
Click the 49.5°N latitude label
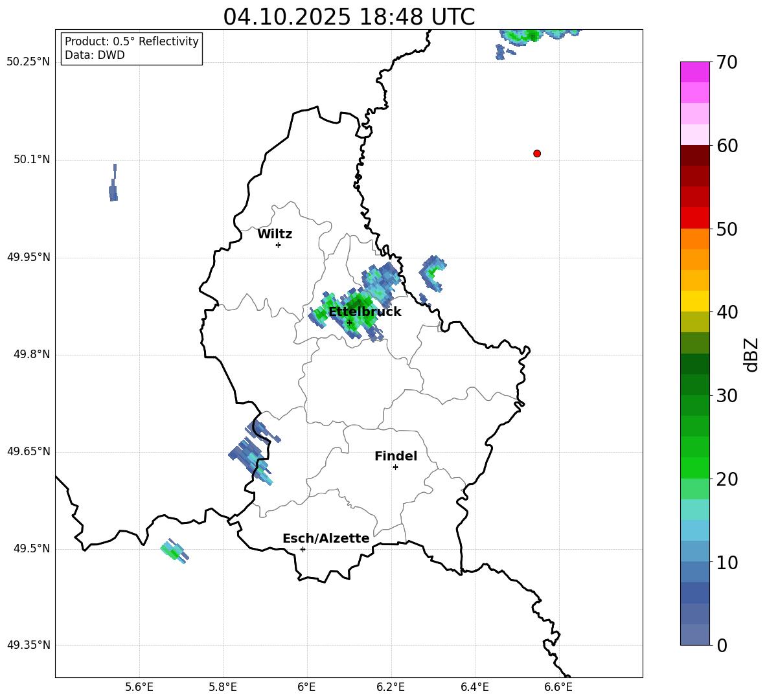point(32,548)
